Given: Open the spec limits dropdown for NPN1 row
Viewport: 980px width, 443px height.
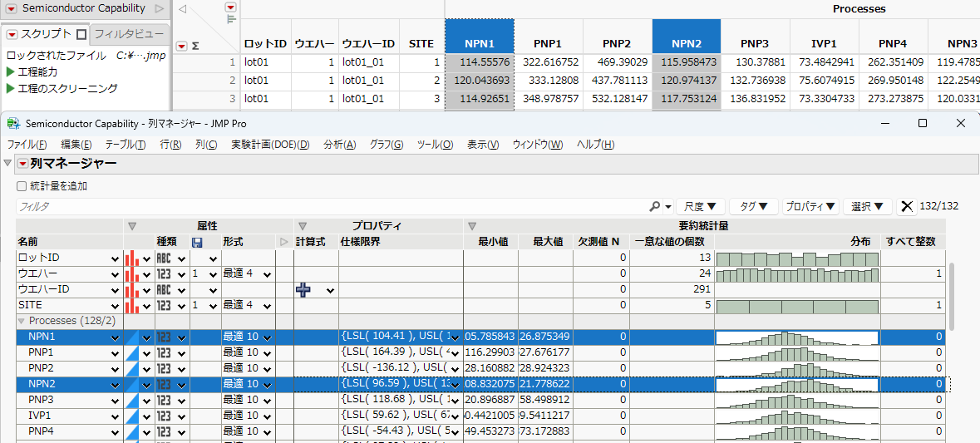Looking at the screenshot, I should pyautogui.click(x=455, y=337).
